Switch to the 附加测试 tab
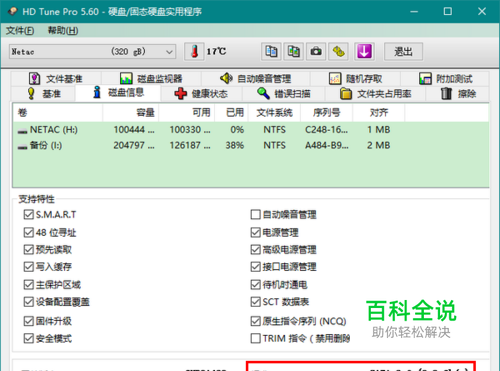Screen dimensions: 500x371 tap(445, 79)
